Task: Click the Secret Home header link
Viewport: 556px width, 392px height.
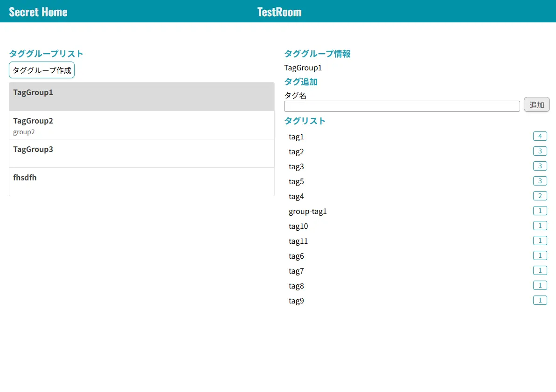Action: 38,12
